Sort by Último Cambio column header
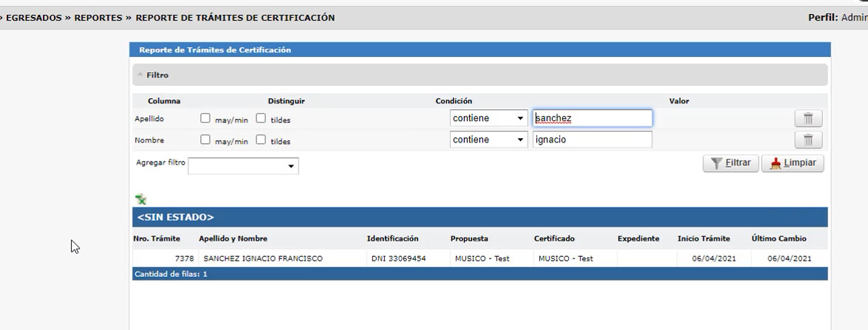The height and width of the screenshot is (330, 868). pos(779,238)
